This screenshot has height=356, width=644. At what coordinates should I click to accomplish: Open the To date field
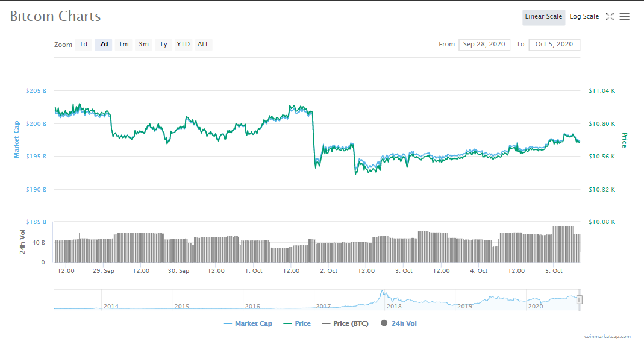pyautogui.click(x=554, y=45)
